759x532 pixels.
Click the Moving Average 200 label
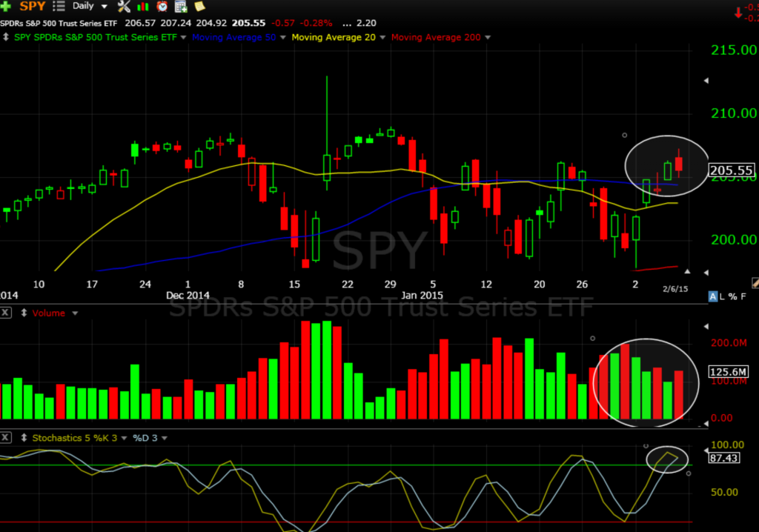coord(436,37)
